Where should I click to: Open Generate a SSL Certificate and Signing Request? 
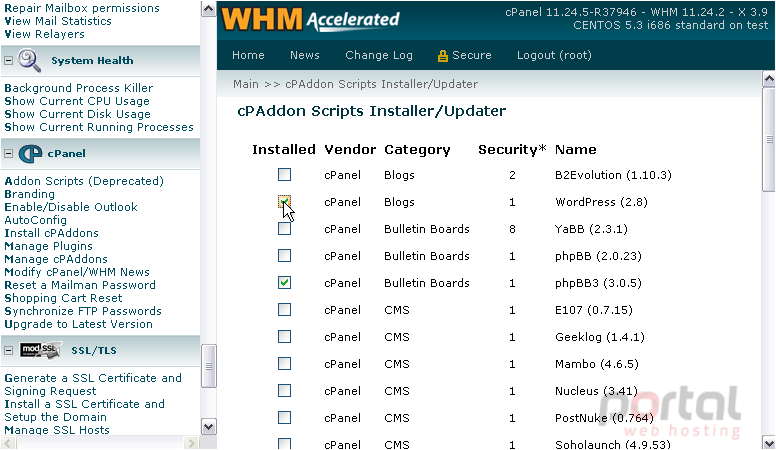pos(93,385)
